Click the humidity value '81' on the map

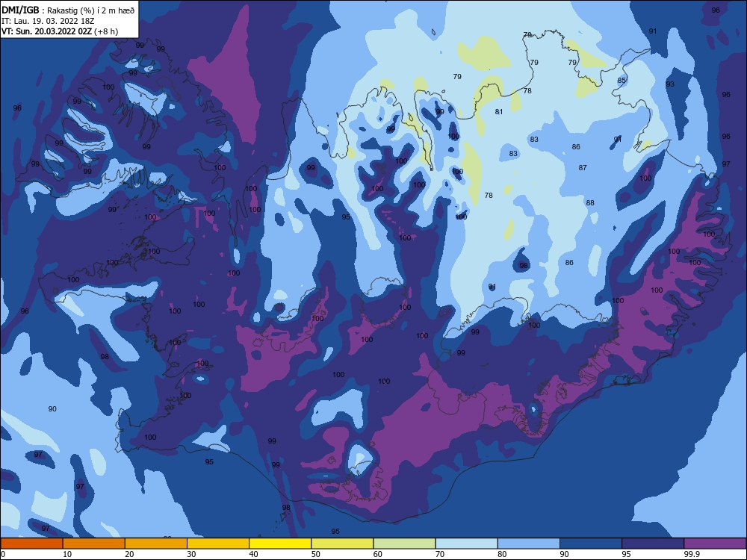point(499,112)
